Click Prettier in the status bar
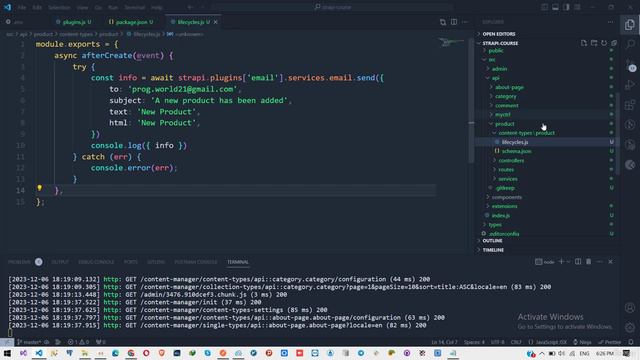640x360 pixels. pyautogui.click(x=610, y=342)
